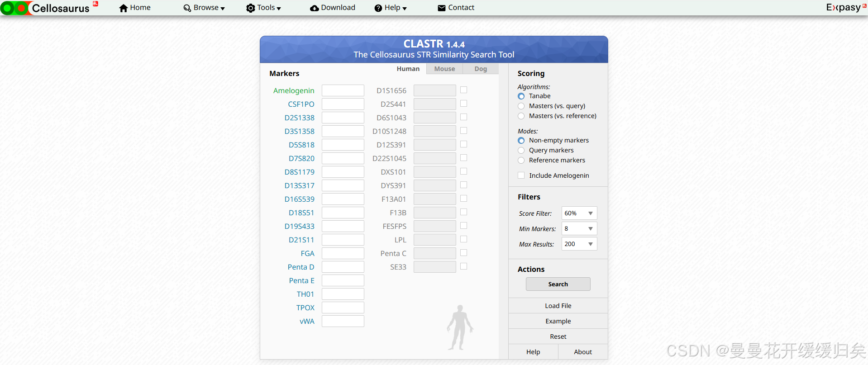Click the D7S820 input field

coord(343,158)
